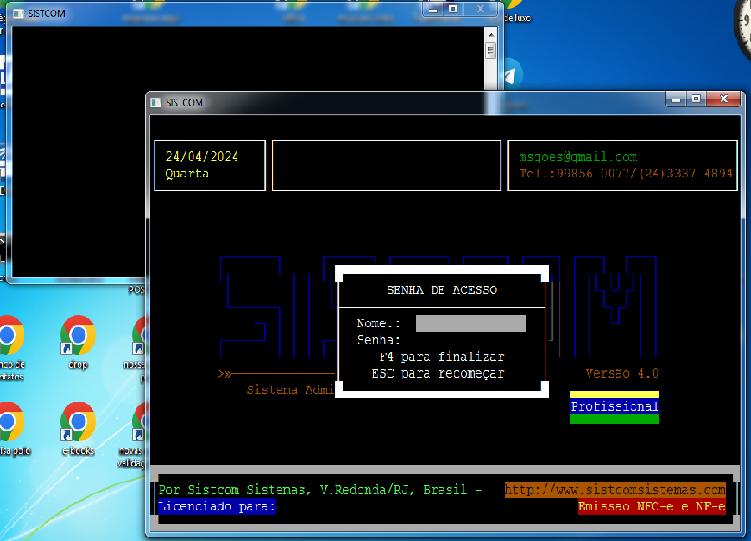Click the scroll-up arrow in back SISTCOM window
Viewport: 751px width, 541px height.
click(x=490, y=33)
